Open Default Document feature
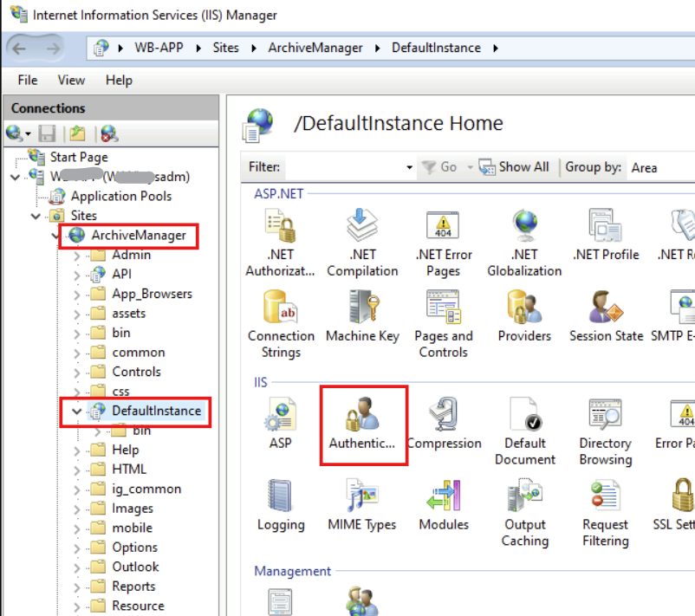This screenshot has width=695, height=616. point(525,431)
